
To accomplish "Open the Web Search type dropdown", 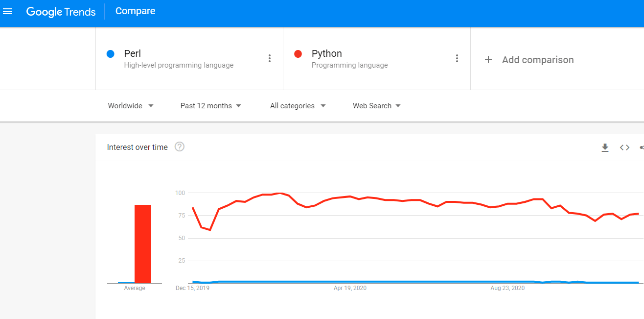I will tap(376, 106).
